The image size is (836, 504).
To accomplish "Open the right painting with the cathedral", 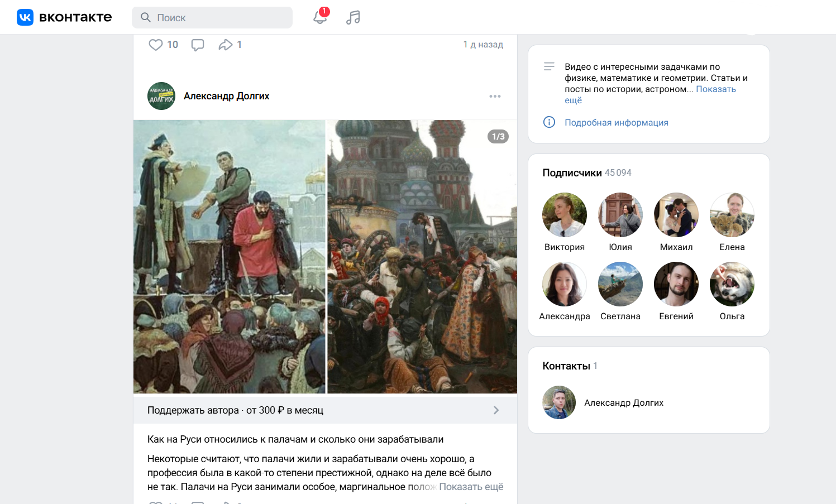I will tap(422, 257).
